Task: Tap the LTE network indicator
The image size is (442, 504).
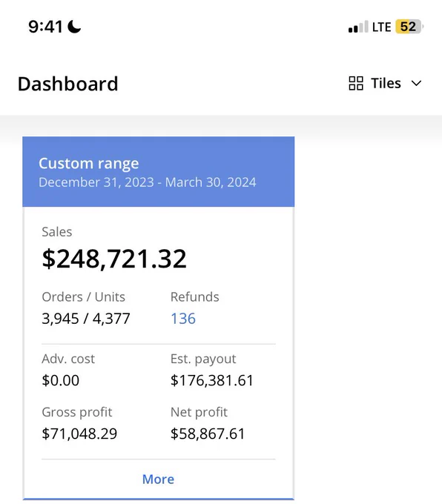Action: click(381, 27)
